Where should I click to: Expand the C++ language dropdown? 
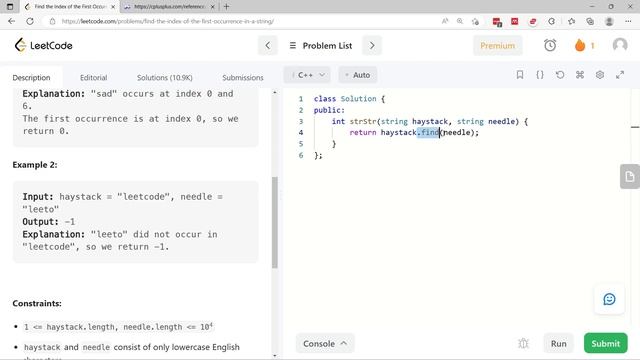[307, 75]
